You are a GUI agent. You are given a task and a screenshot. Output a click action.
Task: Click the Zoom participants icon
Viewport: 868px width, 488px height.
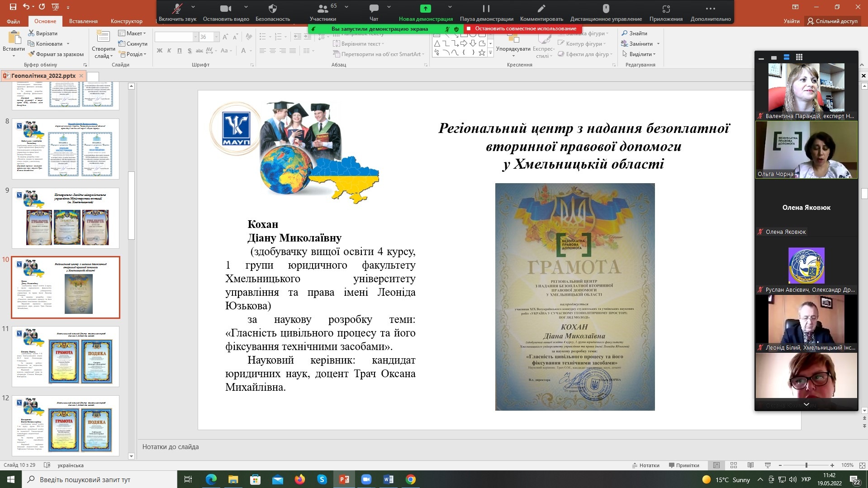pyautogui.click(x=323, y=9)
